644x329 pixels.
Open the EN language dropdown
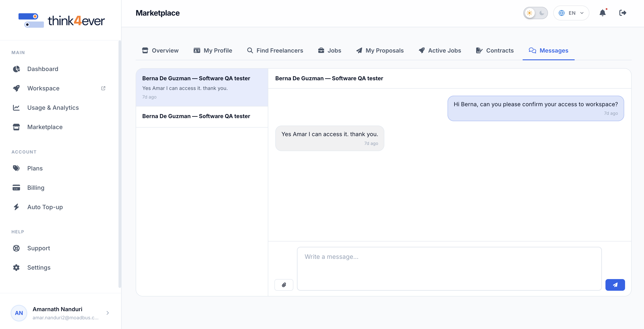point(571,13)
